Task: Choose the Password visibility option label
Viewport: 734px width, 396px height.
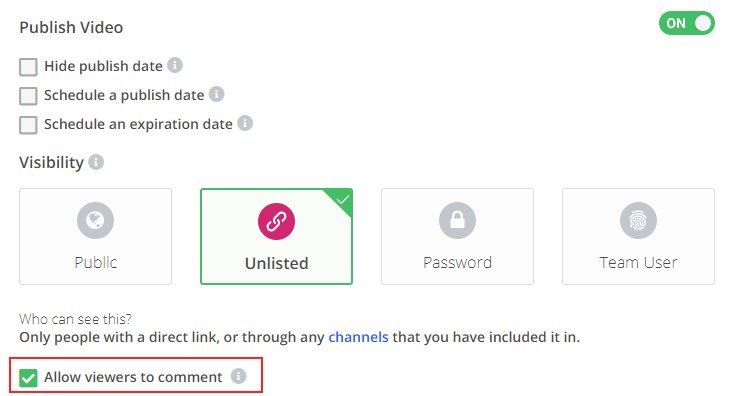Action: (x=457, y=263)
